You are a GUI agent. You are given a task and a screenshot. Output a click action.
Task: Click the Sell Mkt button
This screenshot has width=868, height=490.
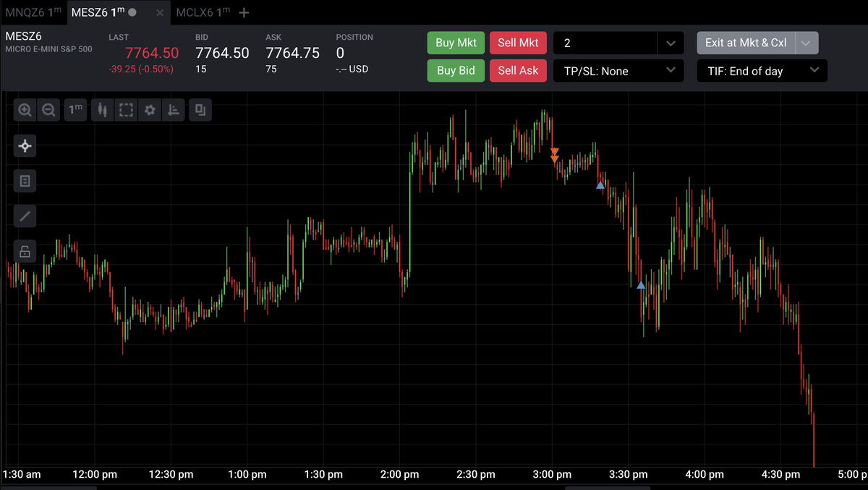point(518,43)
